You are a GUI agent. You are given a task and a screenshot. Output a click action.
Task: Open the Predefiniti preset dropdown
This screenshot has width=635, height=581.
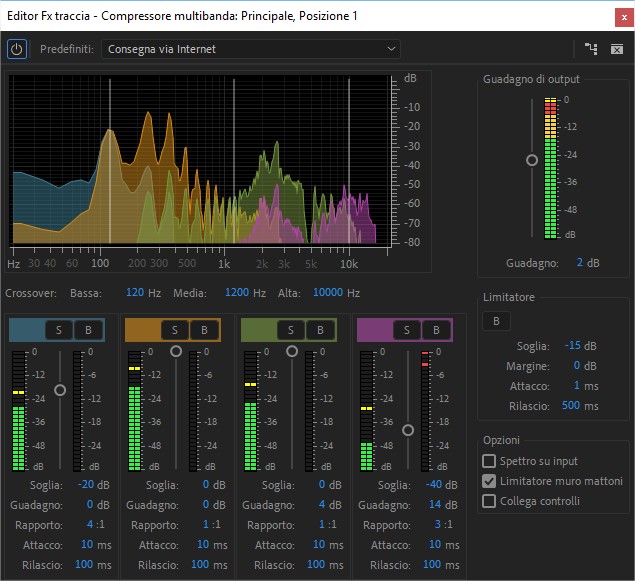click(252, 49)
